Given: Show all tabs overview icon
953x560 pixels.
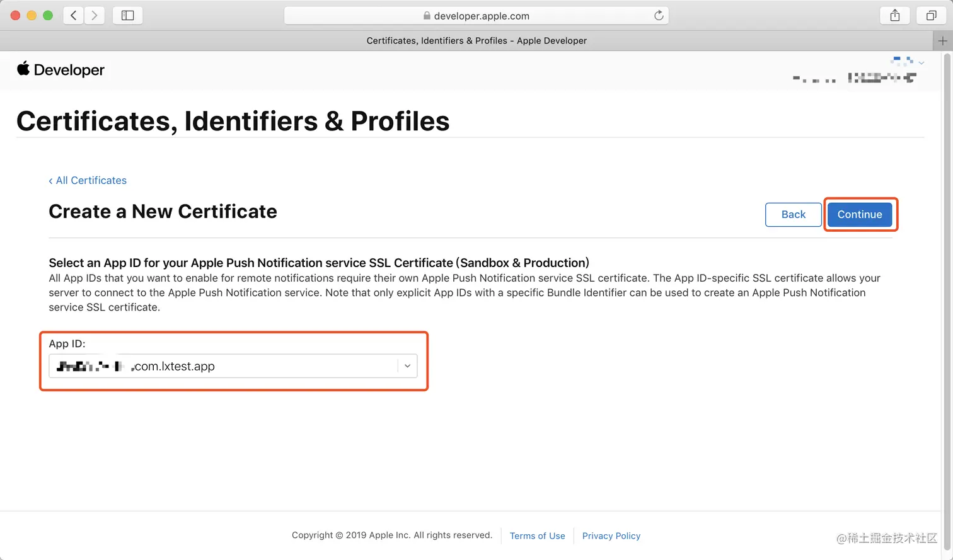Looking at the screenshot, I should point(931,16).
